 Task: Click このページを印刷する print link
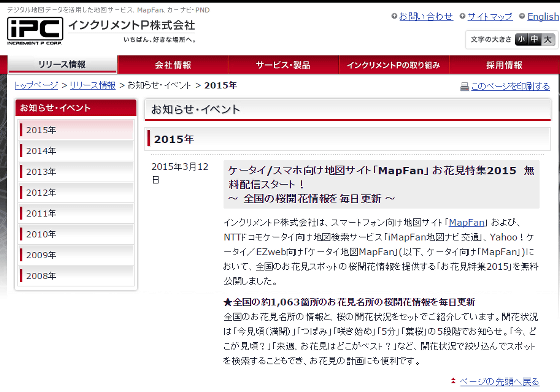pos(510,86)
